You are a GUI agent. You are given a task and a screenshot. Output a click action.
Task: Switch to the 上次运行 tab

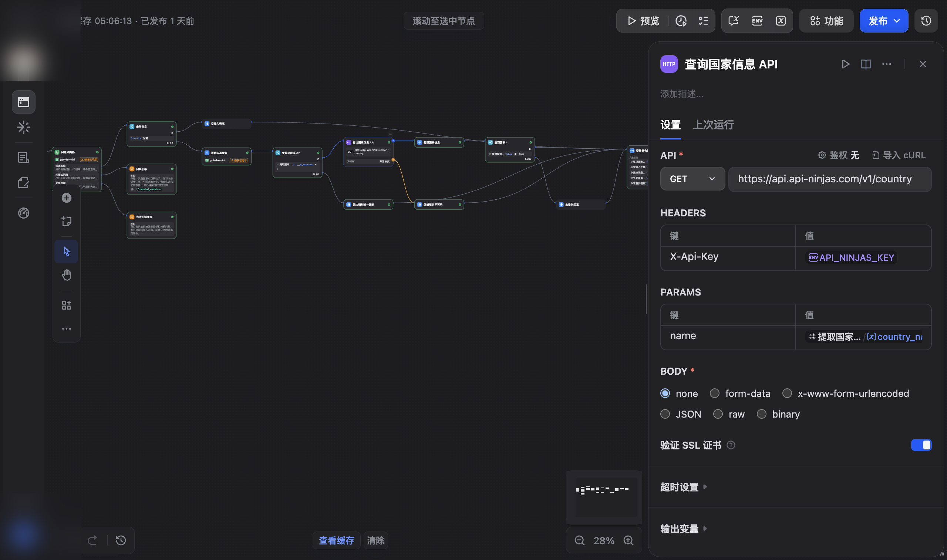713,125
